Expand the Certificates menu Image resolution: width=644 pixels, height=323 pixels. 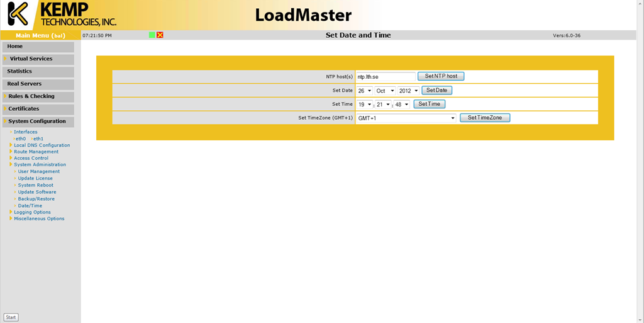pos(38,109)
